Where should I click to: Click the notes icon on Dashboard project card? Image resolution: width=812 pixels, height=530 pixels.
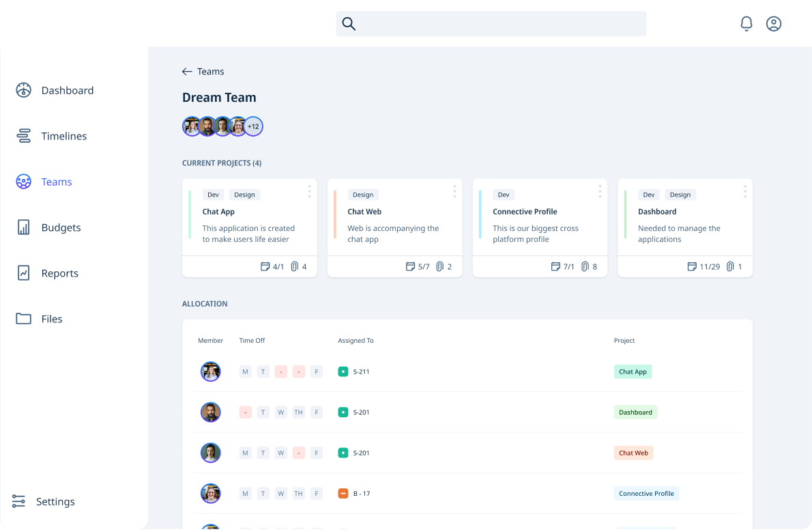click(x=691, y=266)
